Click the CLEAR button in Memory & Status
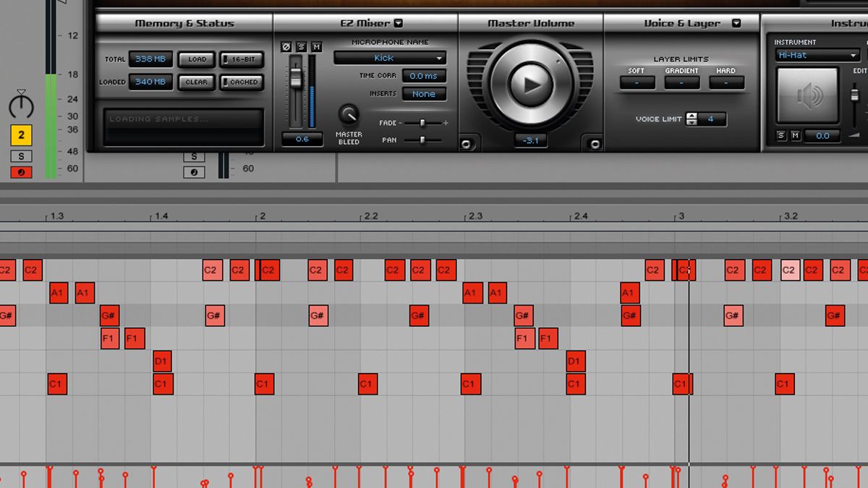Screen dimensions: 868x488 [x=195, y=82]
